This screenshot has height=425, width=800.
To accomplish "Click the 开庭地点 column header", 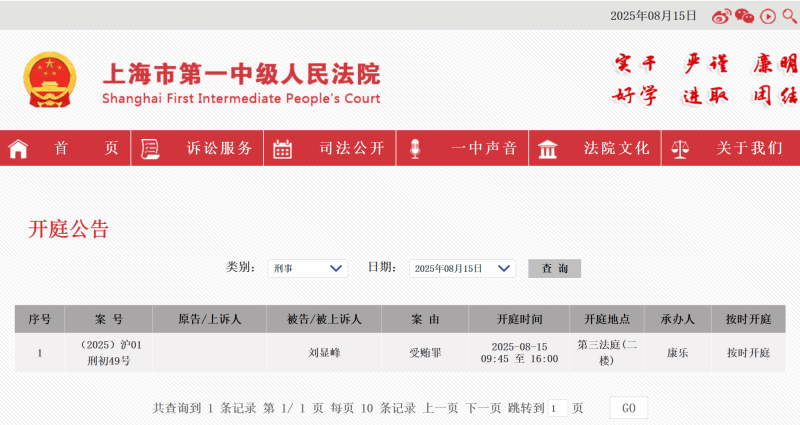I will 607,319.
